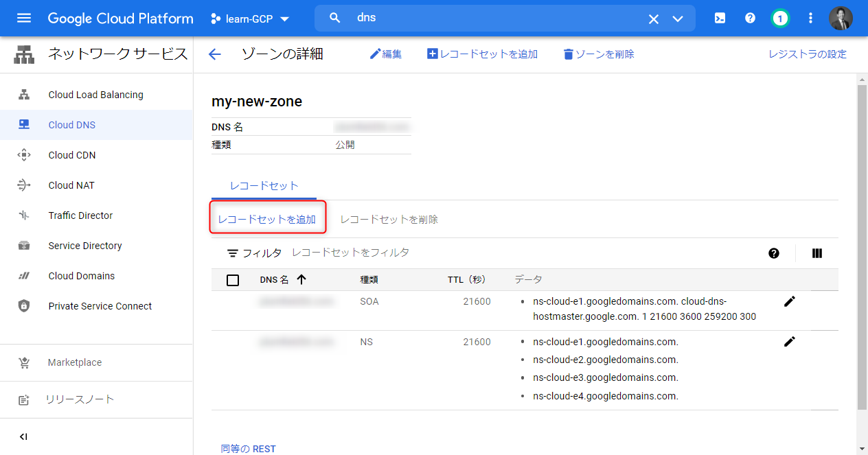Screen dimensions: 868x455
Task: Click ns-cloud-e2.googledomains.com. entry
Action: point(606,360)
